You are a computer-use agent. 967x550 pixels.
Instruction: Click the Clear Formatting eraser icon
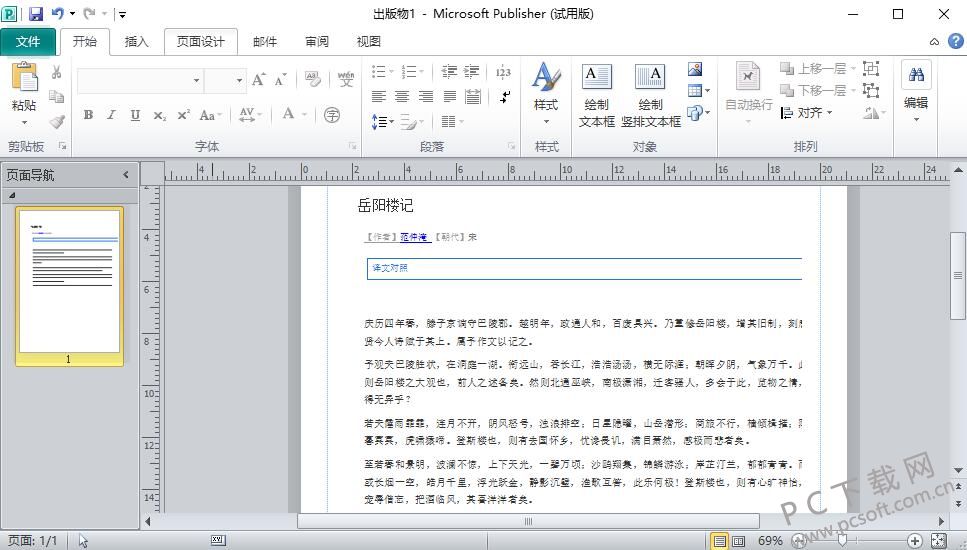click(x=313, y=80)
